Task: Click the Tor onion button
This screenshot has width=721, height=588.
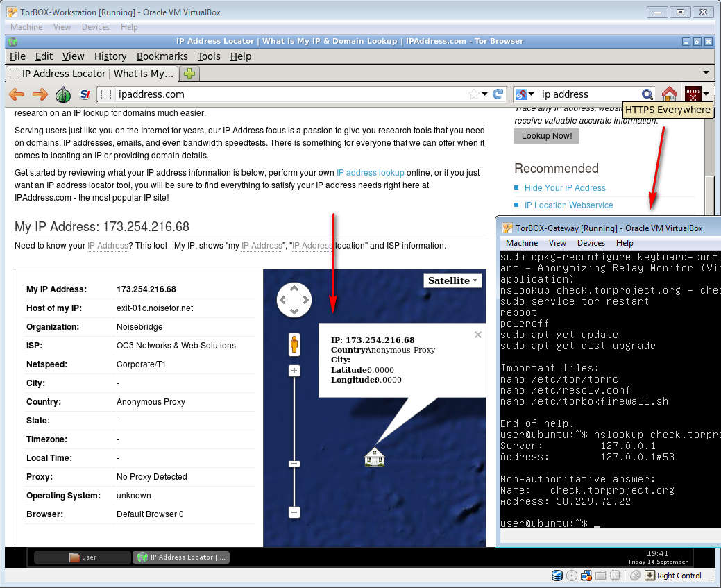Action: (63, 94)
